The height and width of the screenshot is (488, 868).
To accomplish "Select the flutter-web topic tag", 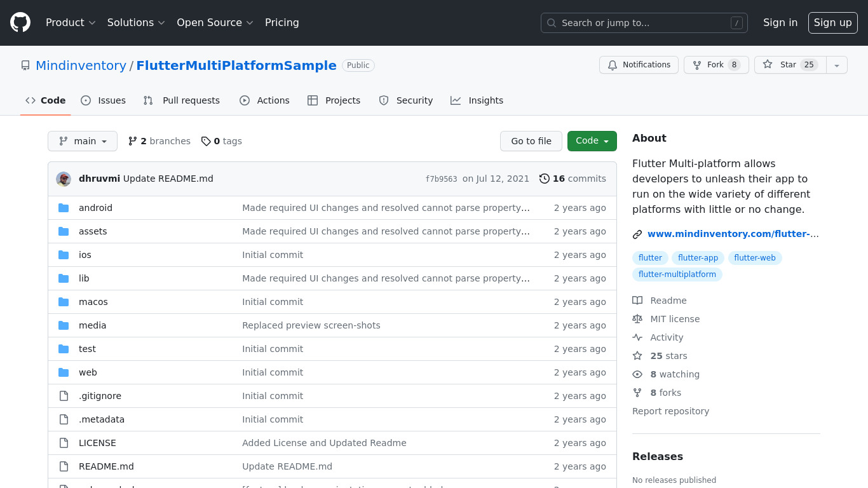I will click(x=755, y=258).
